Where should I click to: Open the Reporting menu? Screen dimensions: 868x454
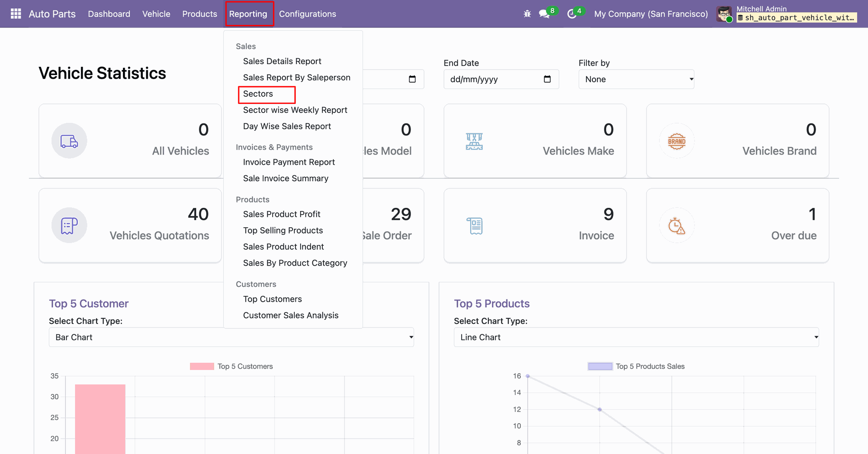pos(248,14)
